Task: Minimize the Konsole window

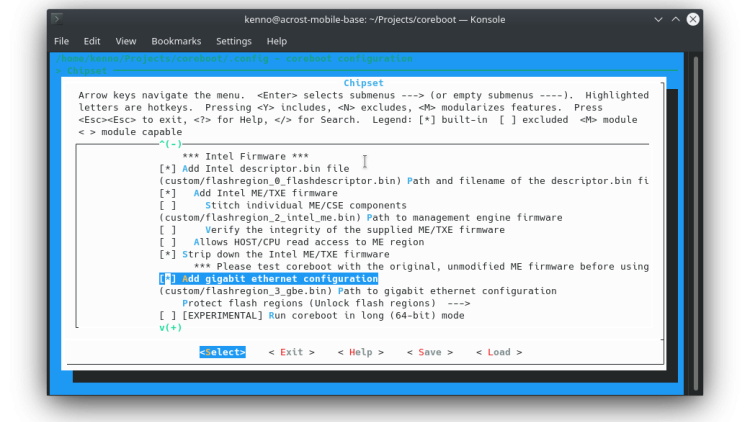Action: 654,18
